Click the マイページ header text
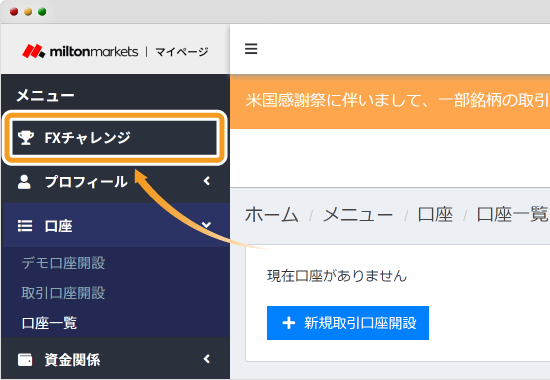550x380 pixels. [182, 52]
